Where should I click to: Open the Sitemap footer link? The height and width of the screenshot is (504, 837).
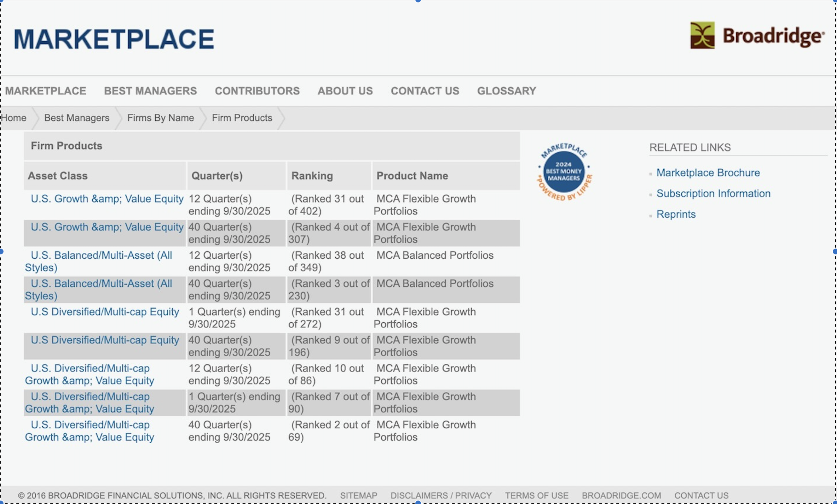pos(358,496)
